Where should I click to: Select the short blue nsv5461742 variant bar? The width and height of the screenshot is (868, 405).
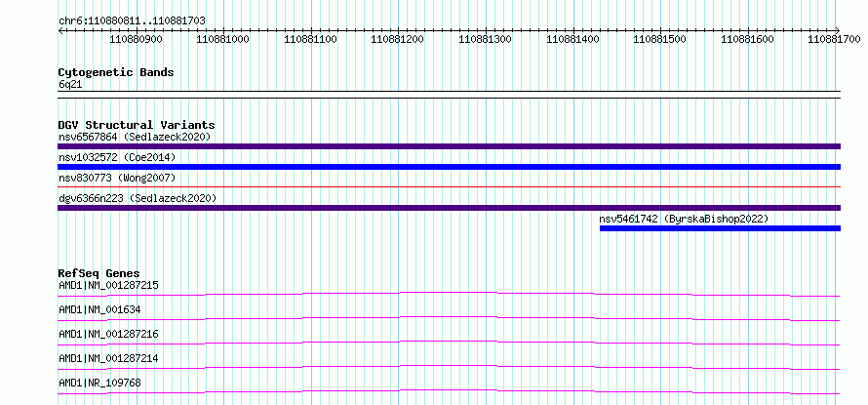tap(720, 228)
